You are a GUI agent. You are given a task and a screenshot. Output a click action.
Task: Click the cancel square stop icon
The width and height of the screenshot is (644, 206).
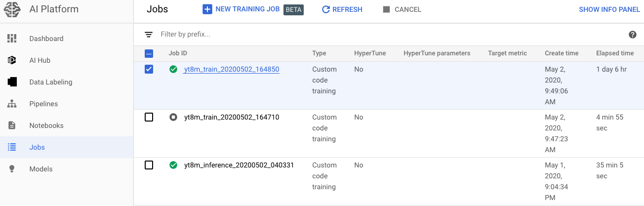[386, 9]
